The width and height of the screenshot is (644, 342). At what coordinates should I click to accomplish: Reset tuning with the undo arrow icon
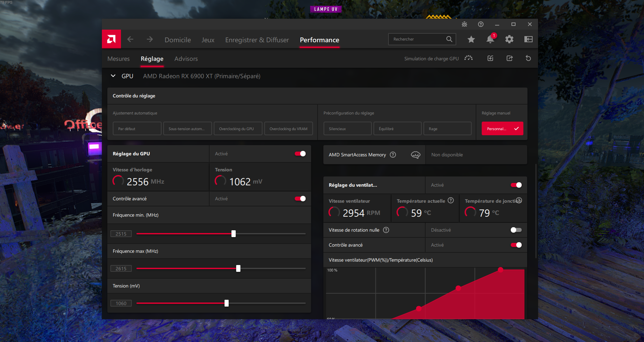pyautogui.click(x=528, y=58)
